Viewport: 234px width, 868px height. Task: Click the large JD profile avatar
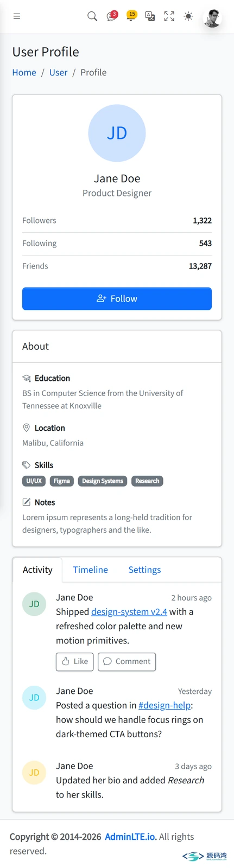click(117, 133)
